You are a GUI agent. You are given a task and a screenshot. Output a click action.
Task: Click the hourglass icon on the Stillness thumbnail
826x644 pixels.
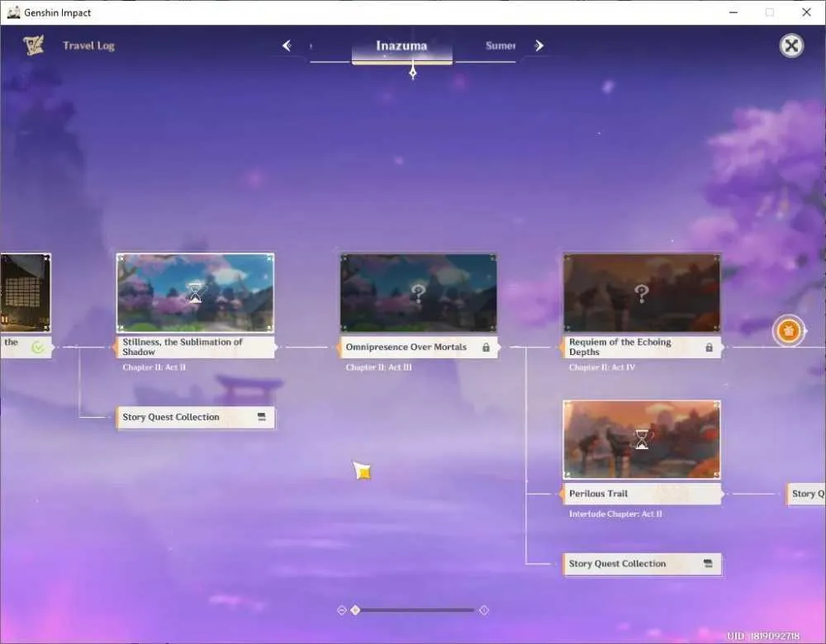pyautogui.click(x=196, y=291)
